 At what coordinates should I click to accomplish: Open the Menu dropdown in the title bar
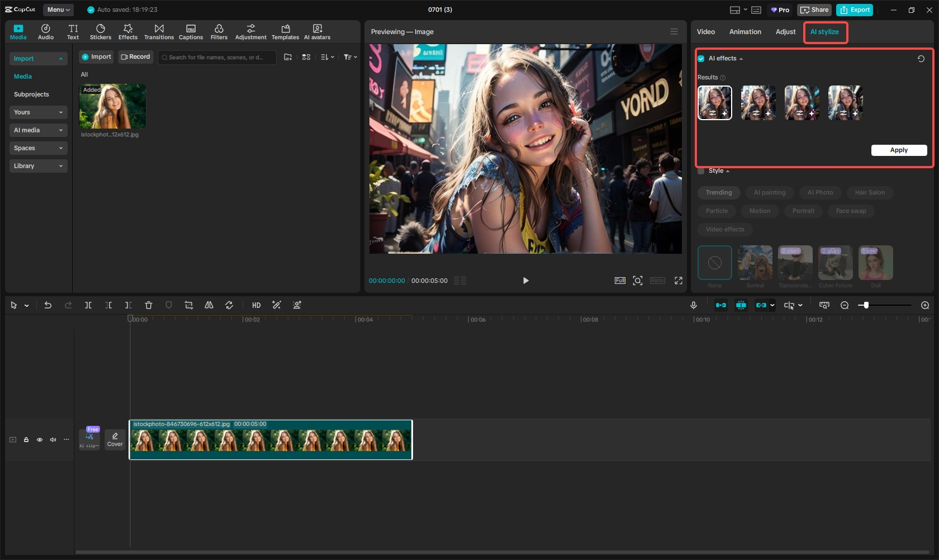pyautogui.click(x=59, y=10)
